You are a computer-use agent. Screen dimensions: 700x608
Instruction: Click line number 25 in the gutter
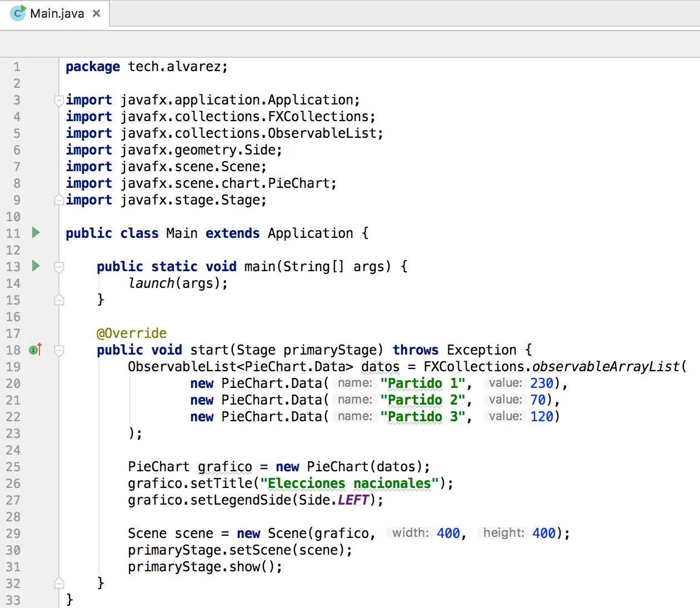(x=13, y=467)
